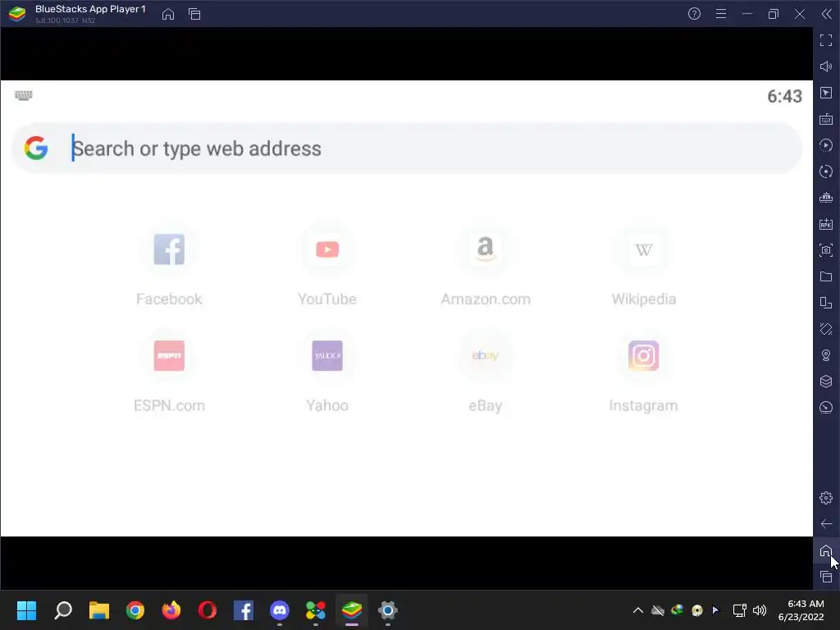
Task: Launch Firefox from the taskbar
Action: 171,610
